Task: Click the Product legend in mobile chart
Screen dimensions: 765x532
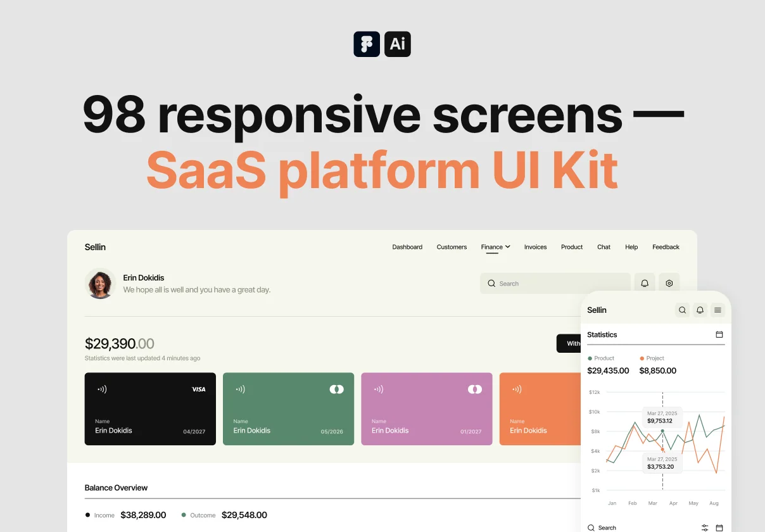Action: click(x=601, y=358)
